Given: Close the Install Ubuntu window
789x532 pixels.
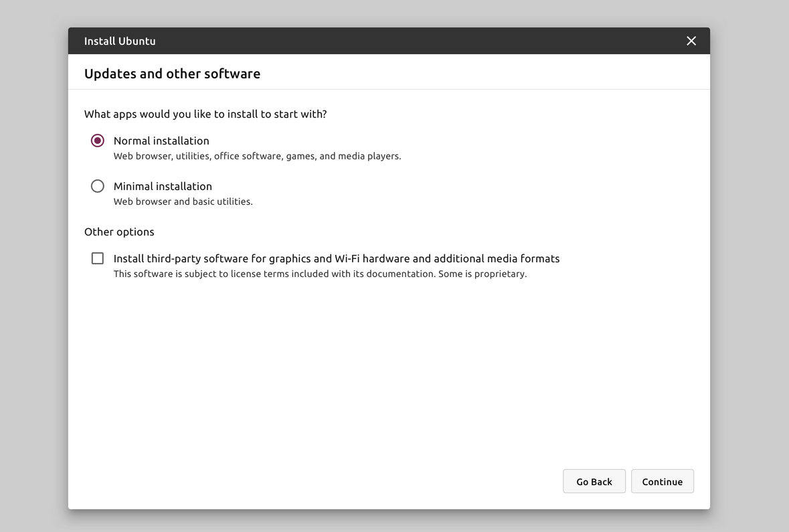Looking at the screenshot, I should click(x=691, y=41).
